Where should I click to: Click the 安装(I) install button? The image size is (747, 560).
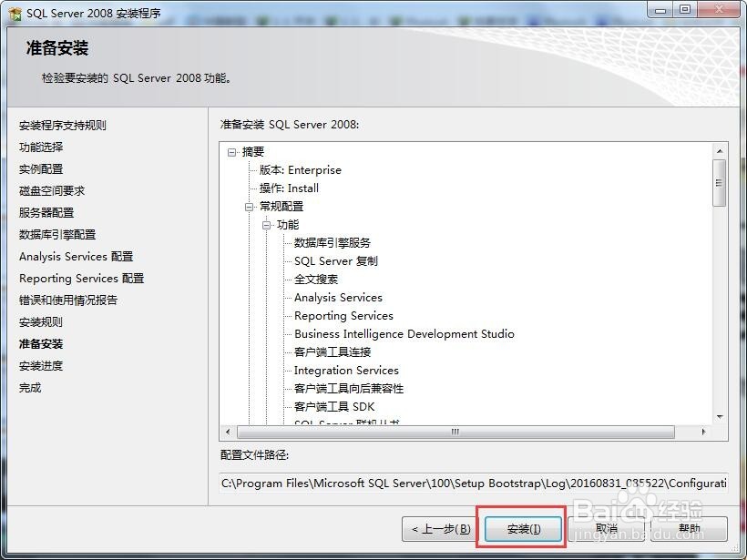pyautogui.click(x=523, y=528)
